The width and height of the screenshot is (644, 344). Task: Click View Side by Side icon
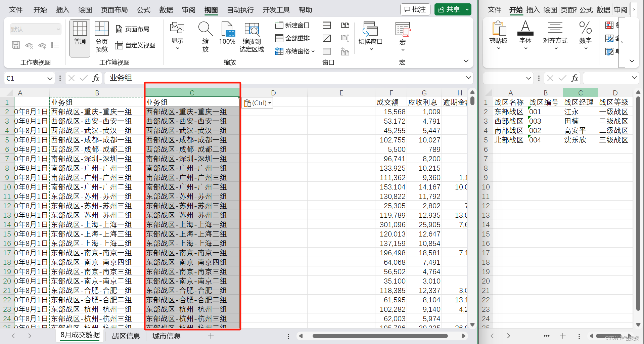tap(345, 25)
